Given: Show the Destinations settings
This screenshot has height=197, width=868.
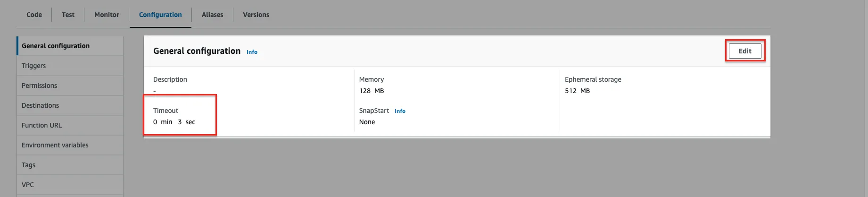Looking at the screenshot, I should [x=70, y=105].
